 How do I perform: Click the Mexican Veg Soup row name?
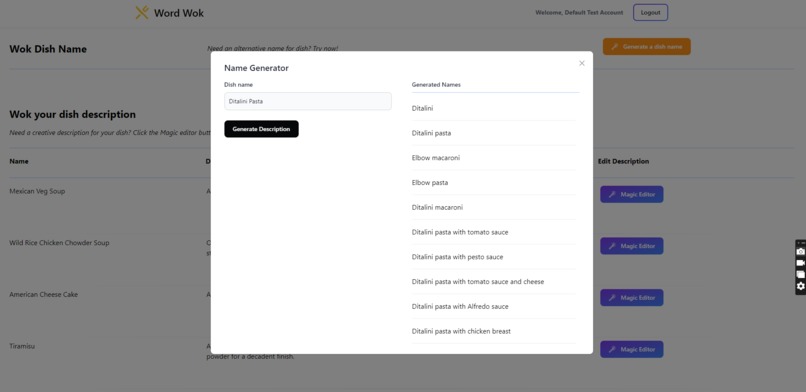pos(37,191)
